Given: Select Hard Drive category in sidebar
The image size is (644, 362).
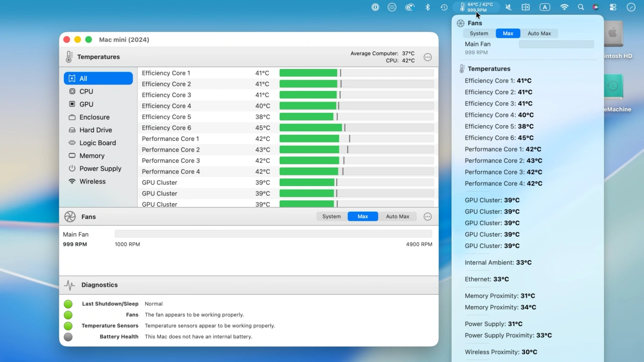Looking at the screenshot, I should 96,130.
